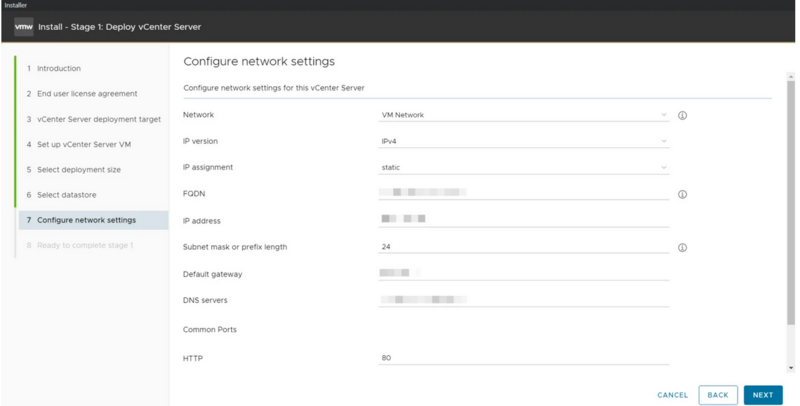Click the IP address label

[202, 221]
